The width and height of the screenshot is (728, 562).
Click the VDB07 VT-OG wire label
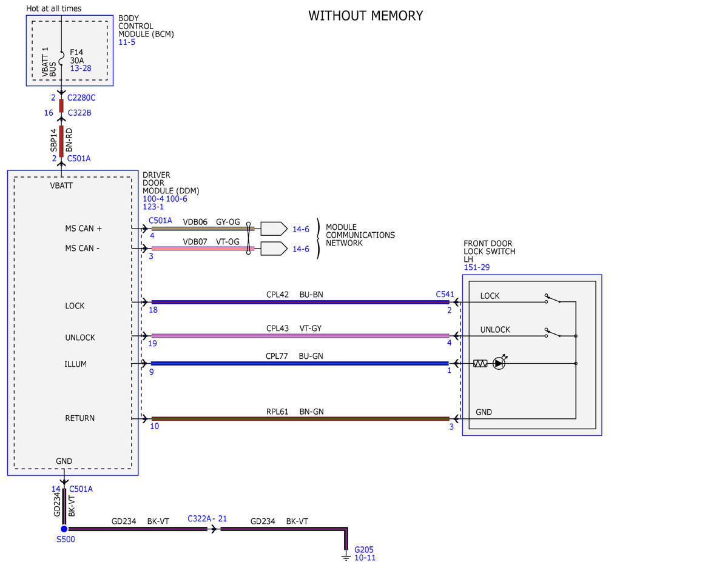tap(211, 242)
